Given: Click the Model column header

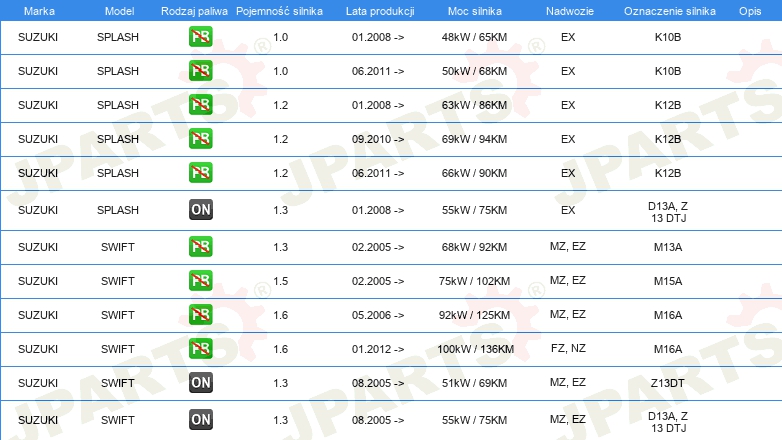Looking at the screenshot, I should 119,11.
